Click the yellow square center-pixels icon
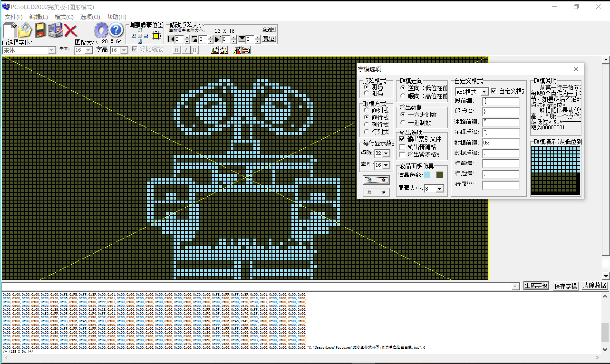Image resolution: width=610 pixels, height=364 pixels. click(156, 36)
